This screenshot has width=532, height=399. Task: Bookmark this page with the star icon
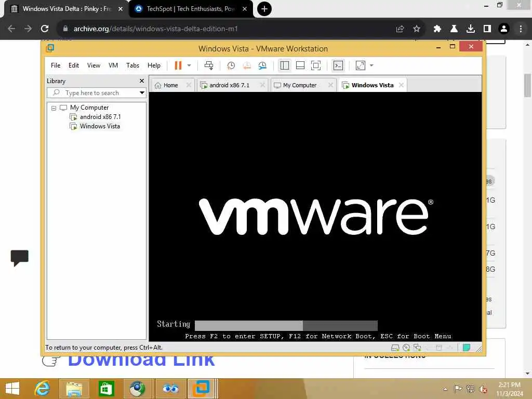coord(417,29)
